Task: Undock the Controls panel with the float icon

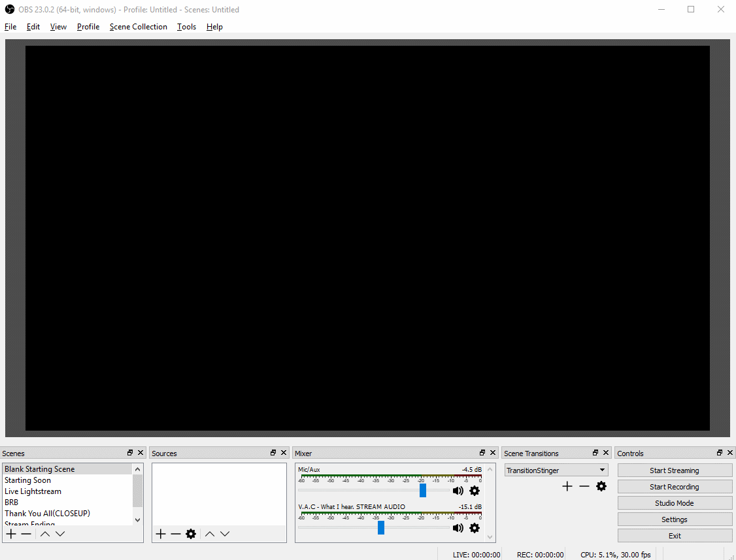Action: [720, 452]
